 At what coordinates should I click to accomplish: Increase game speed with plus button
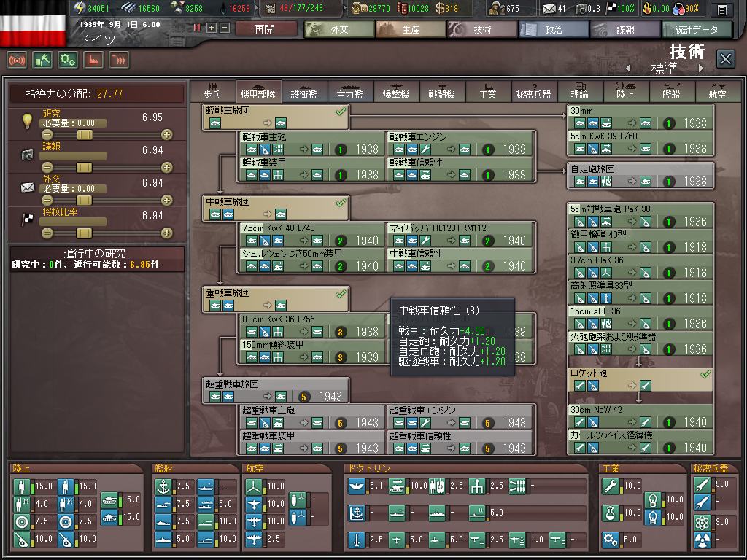(x=212, y=28)
